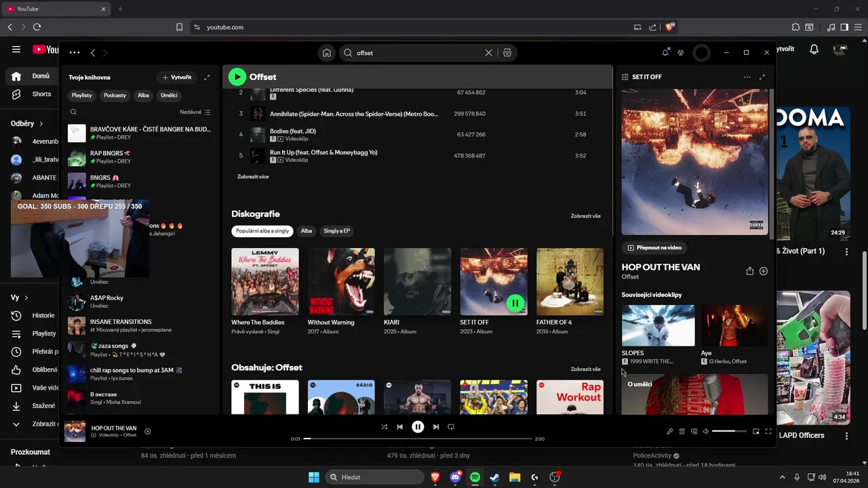Screen dimensions: 868x488
Task: Select 'Populární alba a singly' discography filter
Action: [x=262, y=231]
